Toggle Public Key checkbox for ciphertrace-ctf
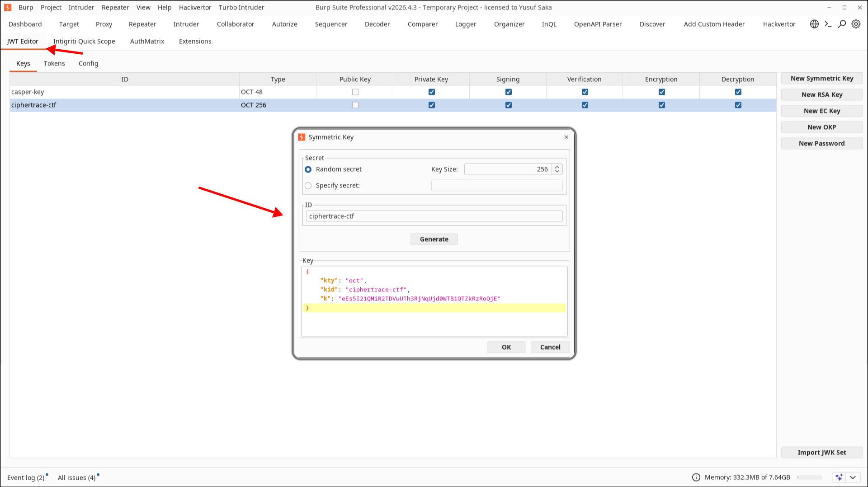The image size is (868, 487). click(355, 105)
